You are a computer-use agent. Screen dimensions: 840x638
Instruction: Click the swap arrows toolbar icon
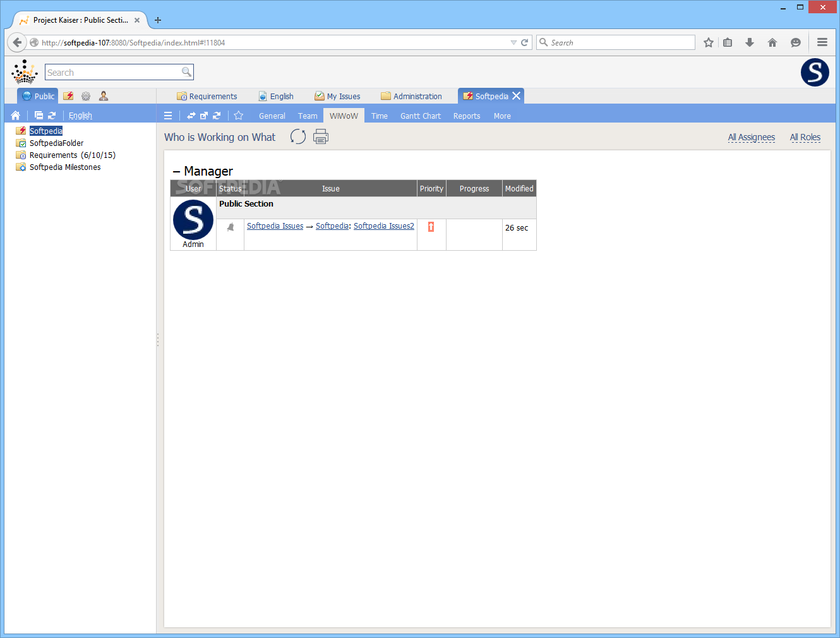click(191, 116)
